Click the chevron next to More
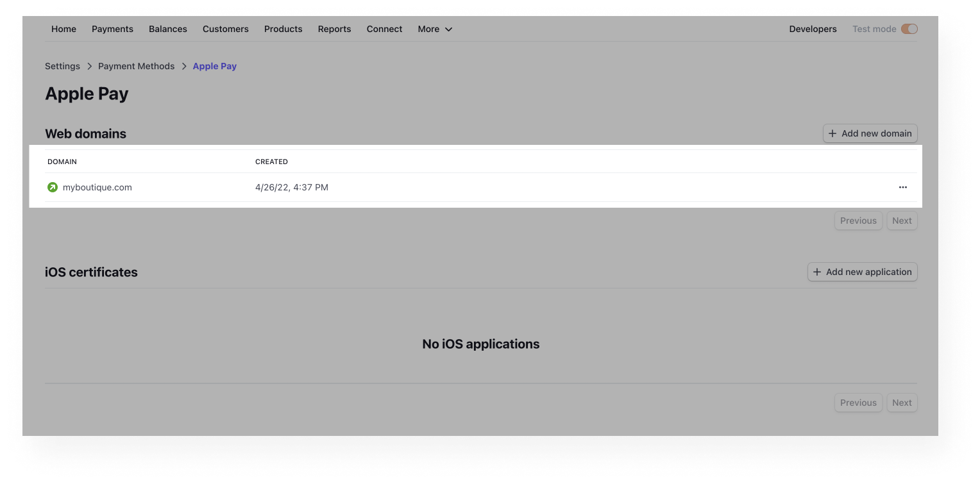Viewport: 980px width, 484px height. (x=448, y=29)
